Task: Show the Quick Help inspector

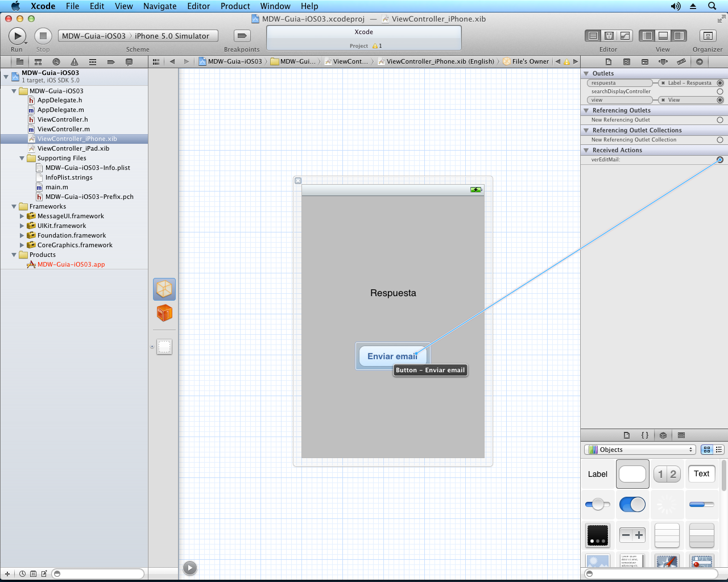Action: point(627,61)
